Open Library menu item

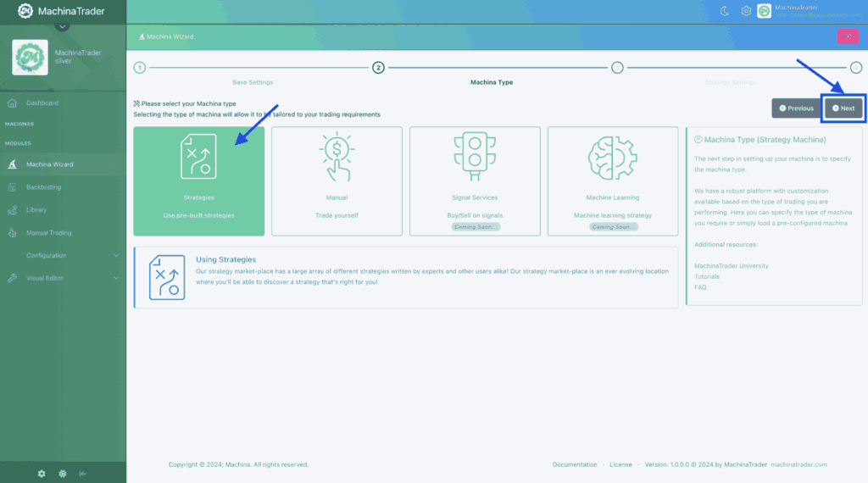coord(36,209)
